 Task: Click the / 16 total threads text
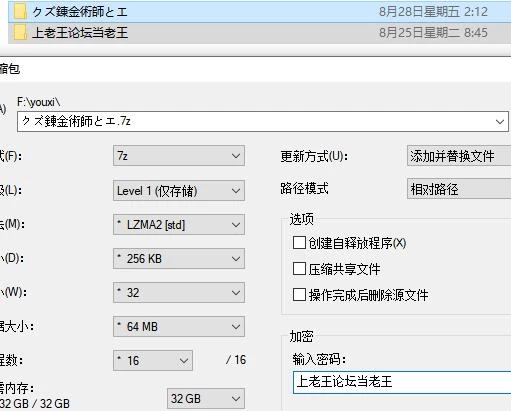tap(236, 360)
